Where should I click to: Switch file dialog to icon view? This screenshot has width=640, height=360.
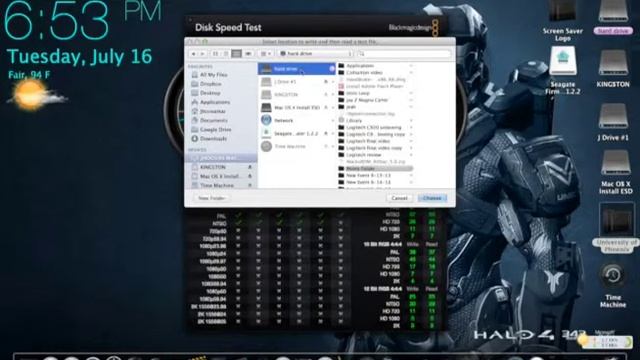(x=216, y=53)
